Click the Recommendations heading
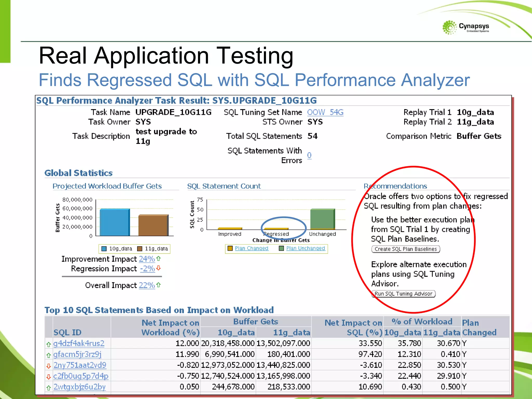 (x=395, y=186)
